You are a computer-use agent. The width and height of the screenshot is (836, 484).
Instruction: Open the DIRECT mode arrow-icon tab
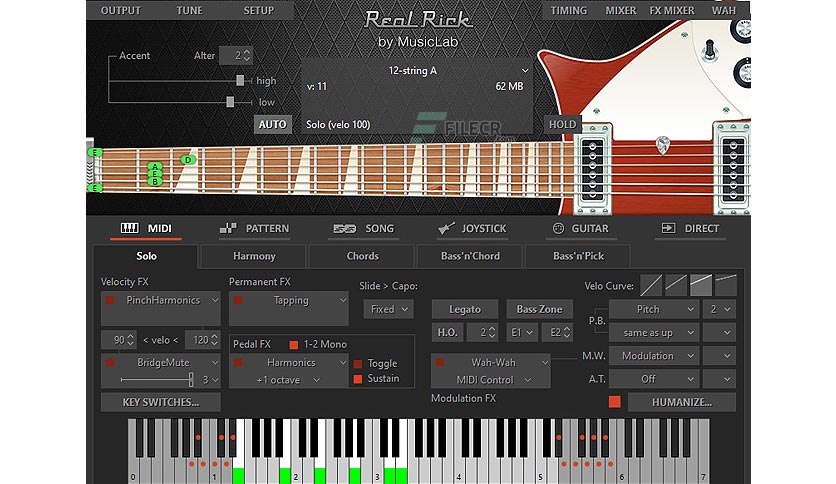[x=690, y=229]
